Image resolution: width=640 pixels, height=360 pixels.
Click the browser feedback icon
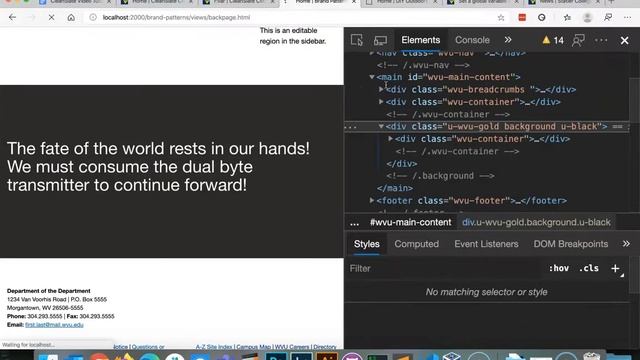(608, 18)
